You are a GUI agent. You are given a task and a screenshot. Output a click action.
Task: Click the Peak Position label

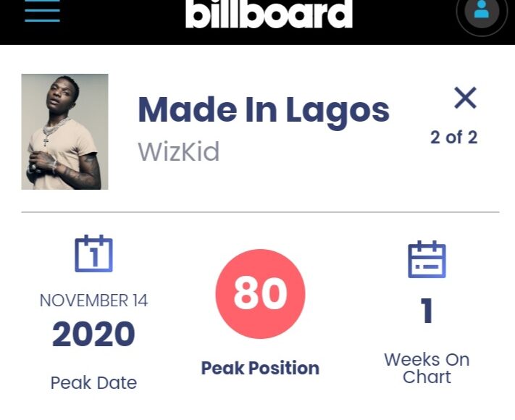coord(260,368)
